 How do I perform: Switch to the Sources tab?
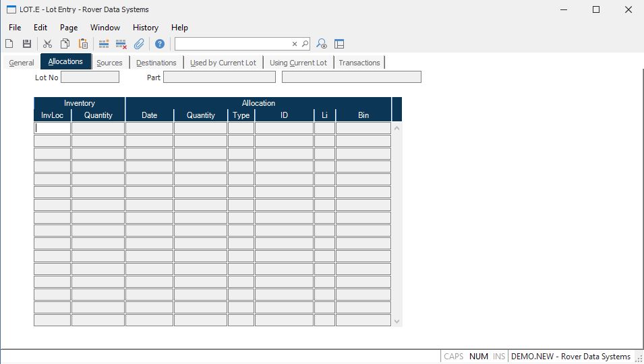109,63
